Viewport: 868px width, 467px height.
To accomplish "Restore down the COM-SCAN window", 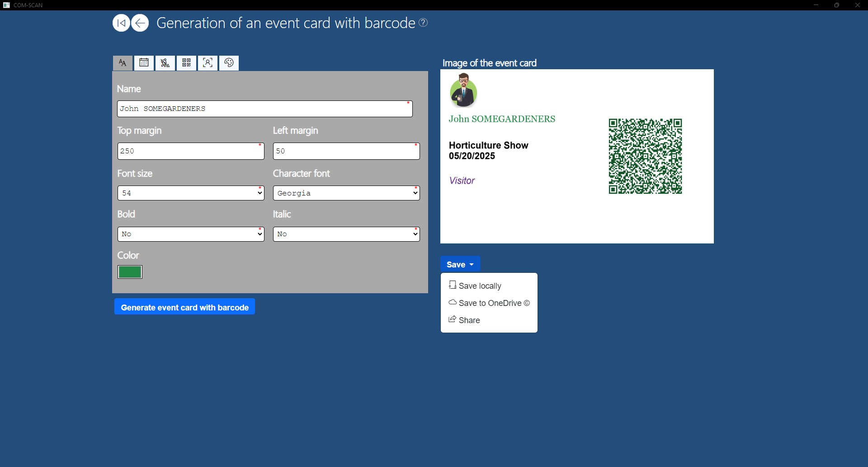I will point(837,5).
